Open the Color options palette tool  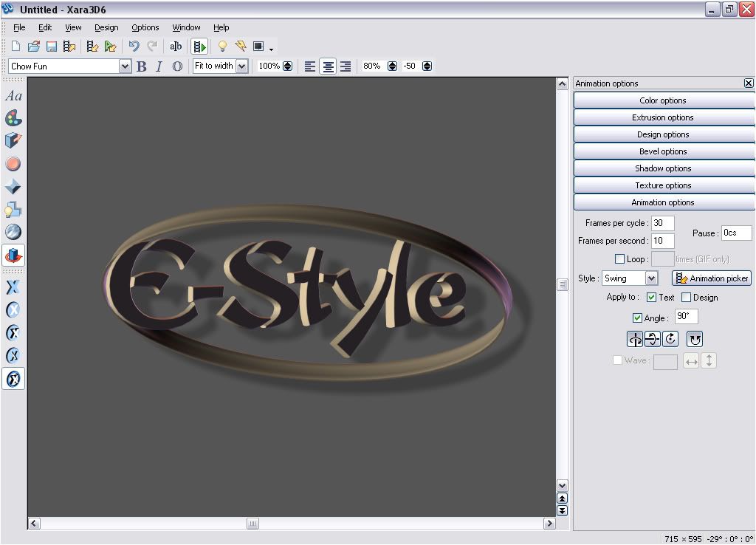click(x=13, y=117)
